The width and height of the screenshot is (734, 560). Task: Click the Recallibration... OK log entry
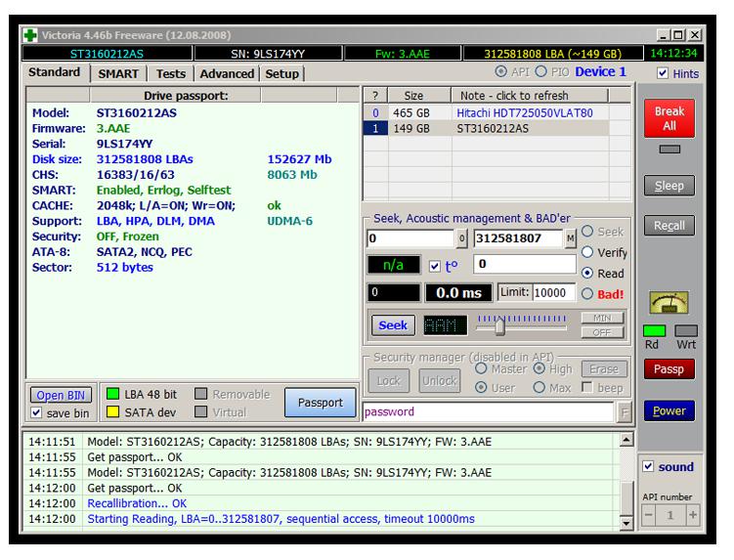coord(137,503)
